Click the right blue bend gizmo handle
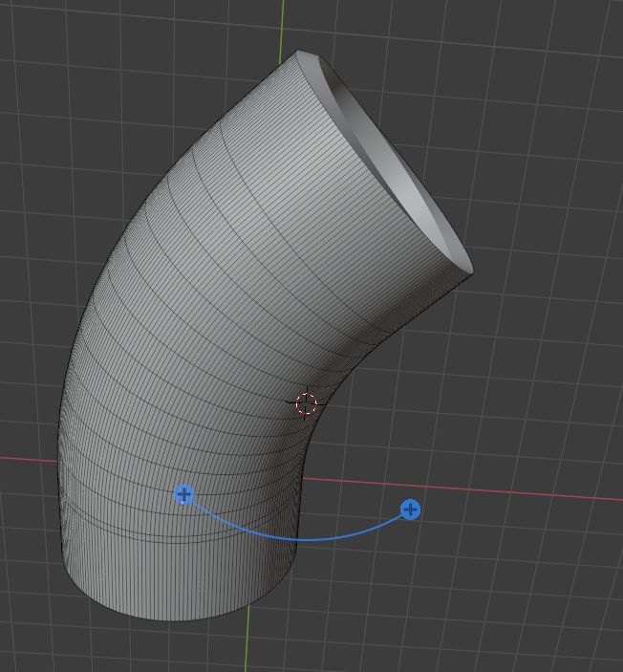 tap(411, 509)
